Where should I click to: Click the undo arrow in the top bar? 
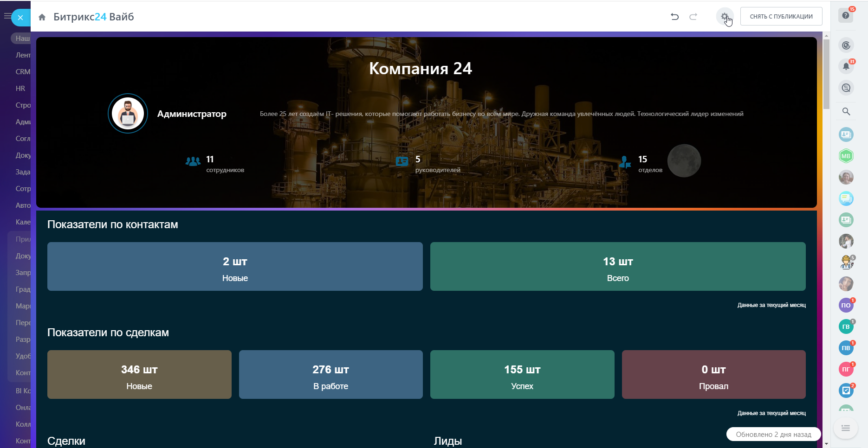[674, 17]
